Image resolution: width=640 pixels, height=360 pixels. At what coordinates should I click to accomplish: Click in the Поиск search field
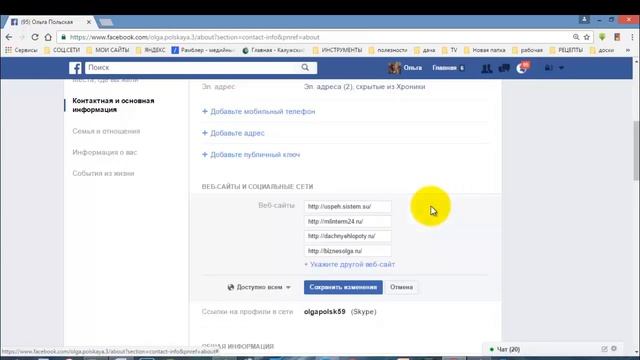tap(193, 68)
